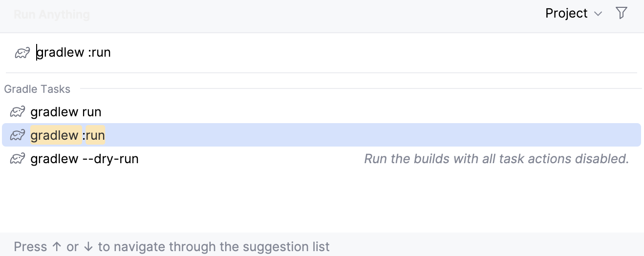The height and width of the screenshot is (256, 644).
Task: Click the Gradle icon beside "gradlew --dry-run"
Action: click(x=18, y=159)
